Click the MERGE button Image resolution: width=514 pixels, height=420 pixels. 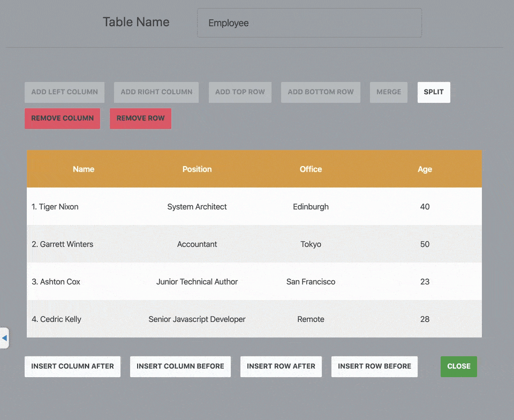[389, 92]
